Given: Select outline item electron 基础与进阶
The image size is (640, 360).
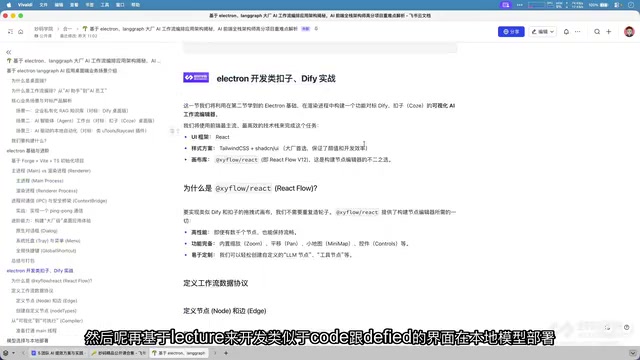Looking at the screenshot, I should (28, 151).
